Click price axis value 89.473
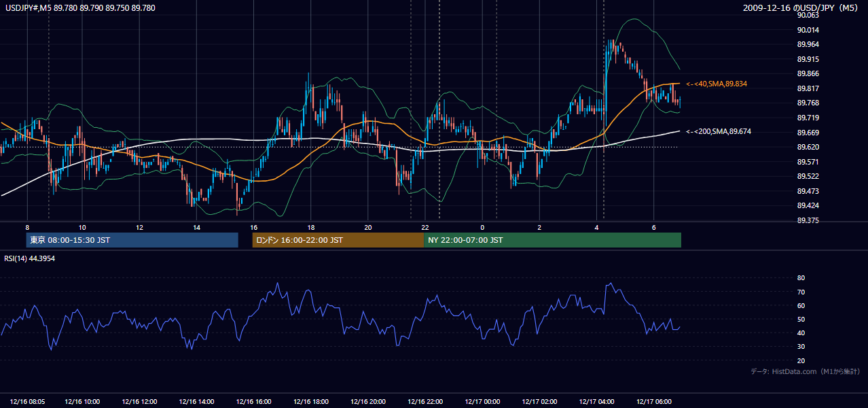Image resolution: width=868 pixels, height=408 pixels. [808, 192]
